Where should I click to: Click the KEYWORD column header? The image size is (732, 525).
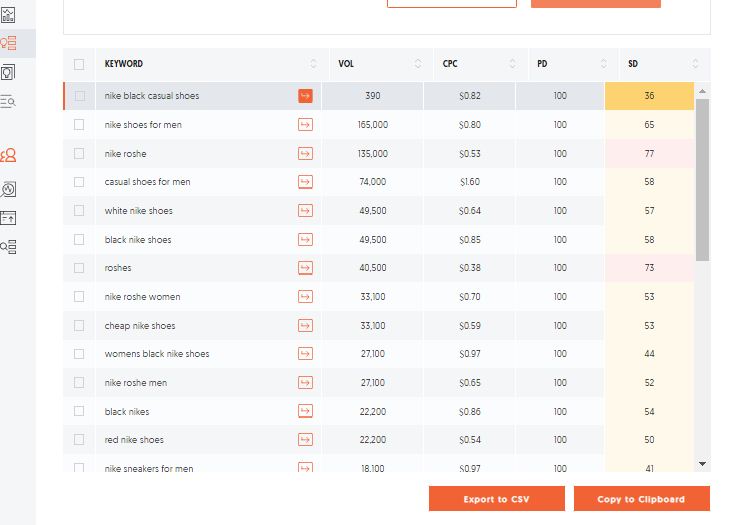pyautogui.click(x=124, y=64)
